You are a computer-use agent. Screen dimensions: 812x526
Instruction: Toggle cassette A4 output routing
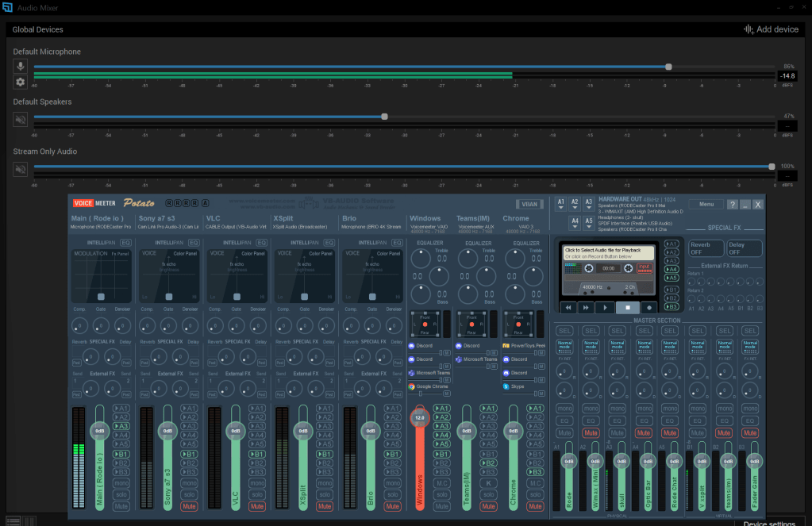[x=672, y=269]
